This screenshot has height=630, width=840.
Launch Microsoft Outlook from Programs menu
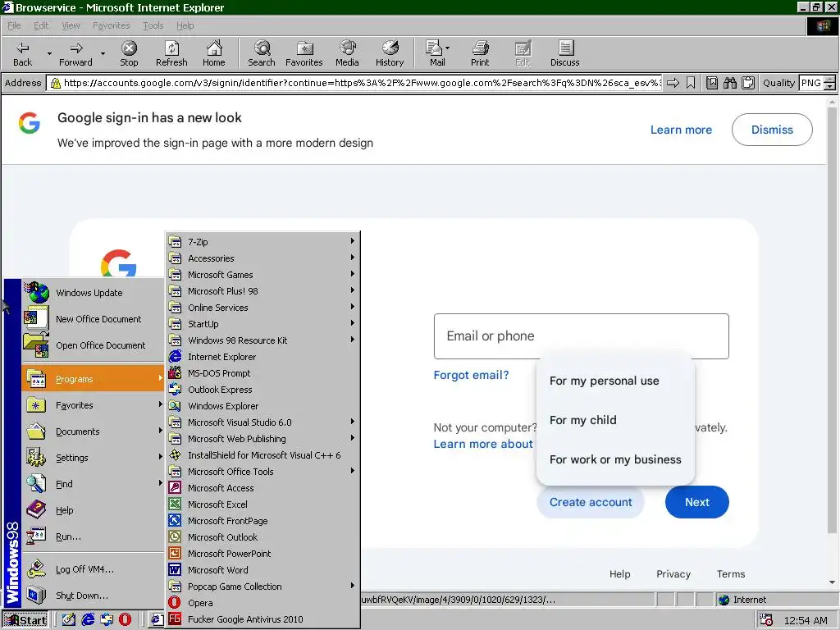[262, 537]
